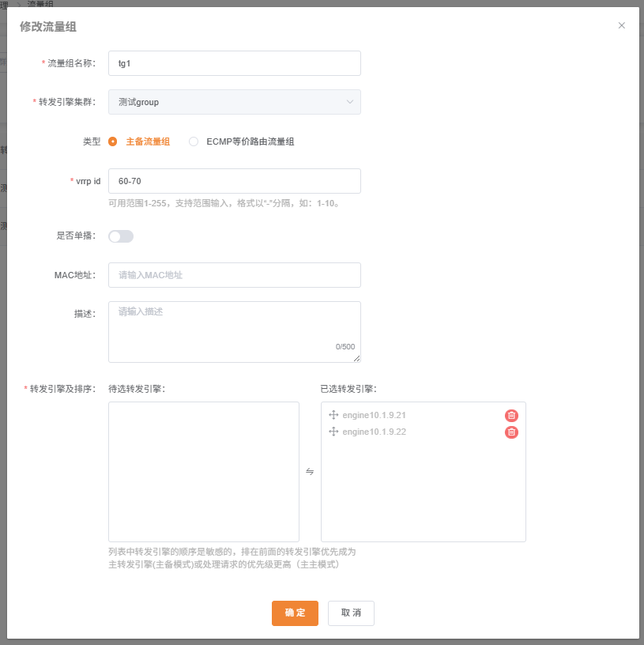This screenshot has height=645, width=644.
Task: Click inside the 流量组名称 input showing tg1
Action: (234, 63)
